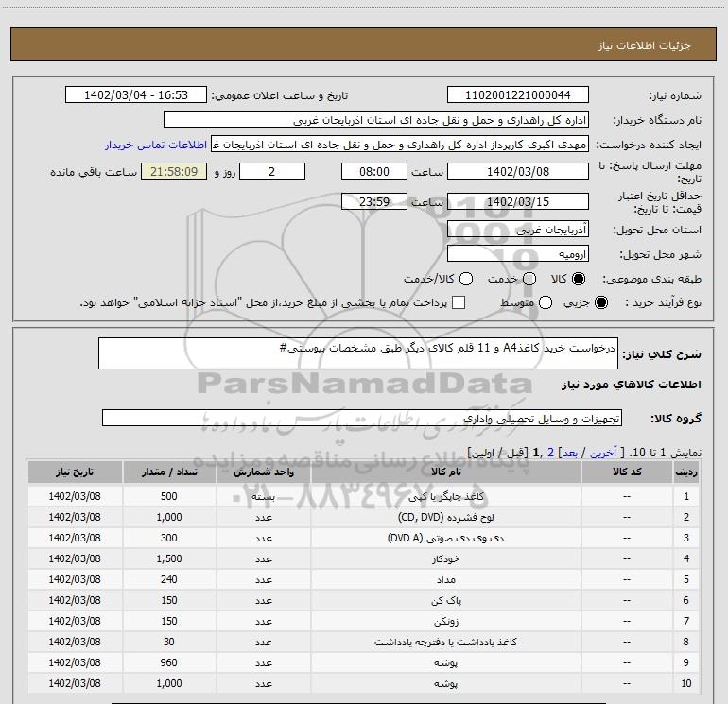
Task: Click the استان محل تحویل field
Action: (x=518, y=229)
